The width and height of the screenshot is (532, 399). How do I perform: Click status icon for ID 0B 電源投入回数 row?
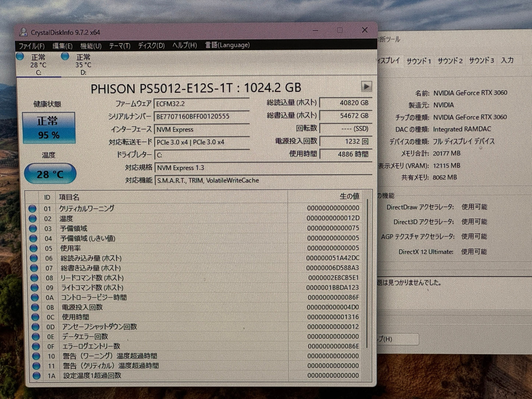pos(35,307)
